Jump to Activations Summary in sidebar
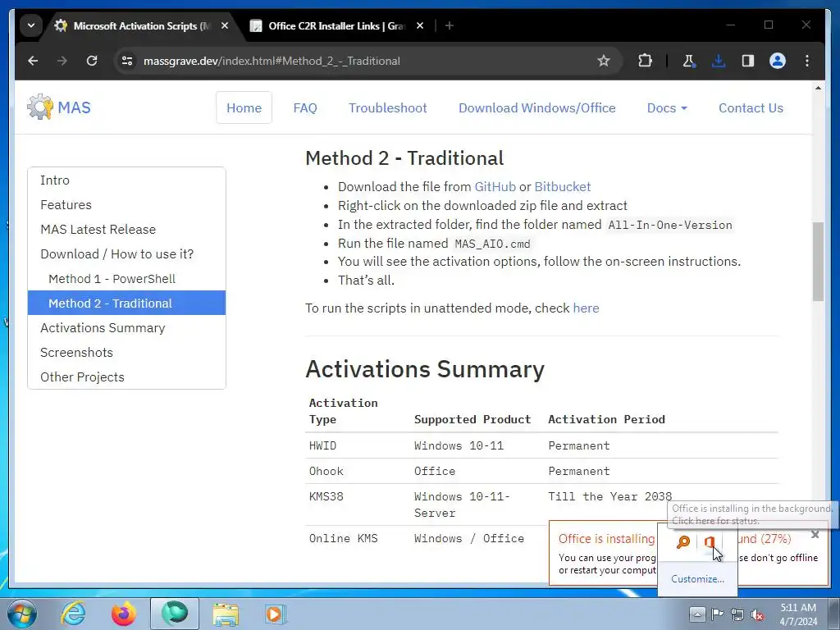The image size is (840, 630). tap(126, 328)
